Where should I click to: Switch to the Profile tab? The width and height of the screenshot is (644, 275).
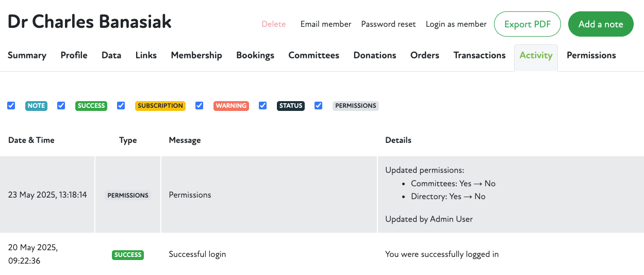pos(74,55)
